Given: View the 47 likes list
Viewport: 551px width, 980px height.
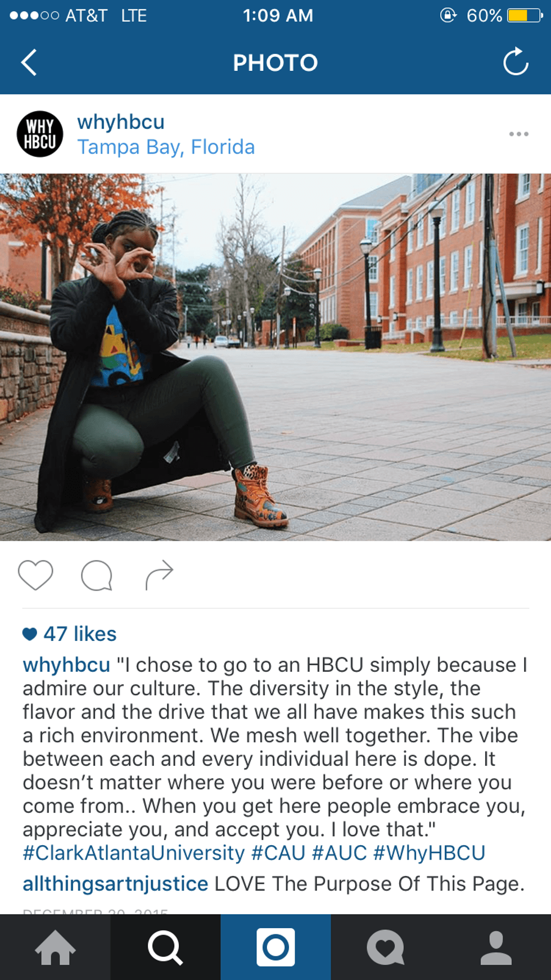Looking at the screenshot, I should coord(70,634).
